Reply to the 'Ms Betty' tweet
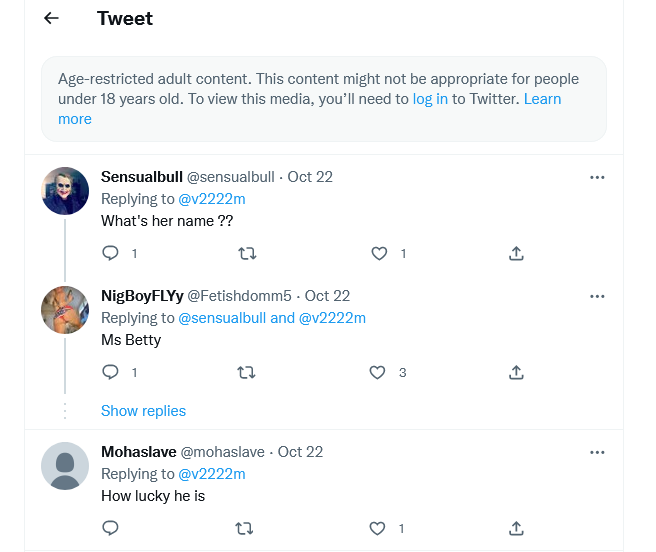656x552 pixels. tap(110, 372)
